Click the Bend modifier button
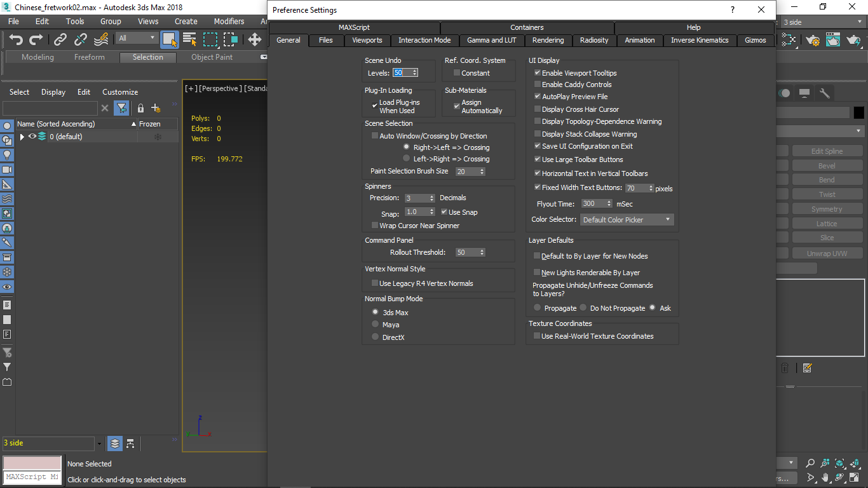Viewport: 868px width, 488px height. click(x=827, y=179)
